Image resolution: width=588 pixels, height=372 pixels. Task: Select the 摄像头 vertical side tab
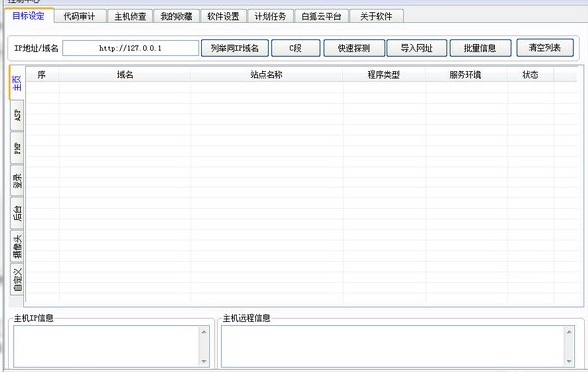[x=17, y=246]
